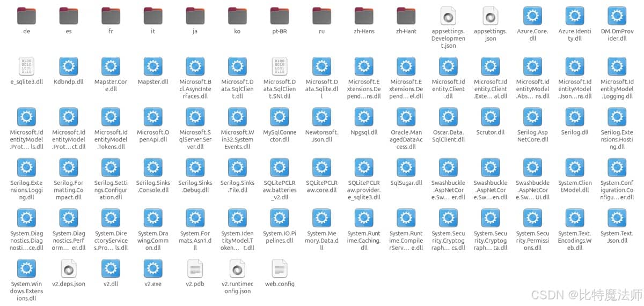Click the 'ru' folder name label
The height and width of the screenshot is (306, 644).
point(321,31)
